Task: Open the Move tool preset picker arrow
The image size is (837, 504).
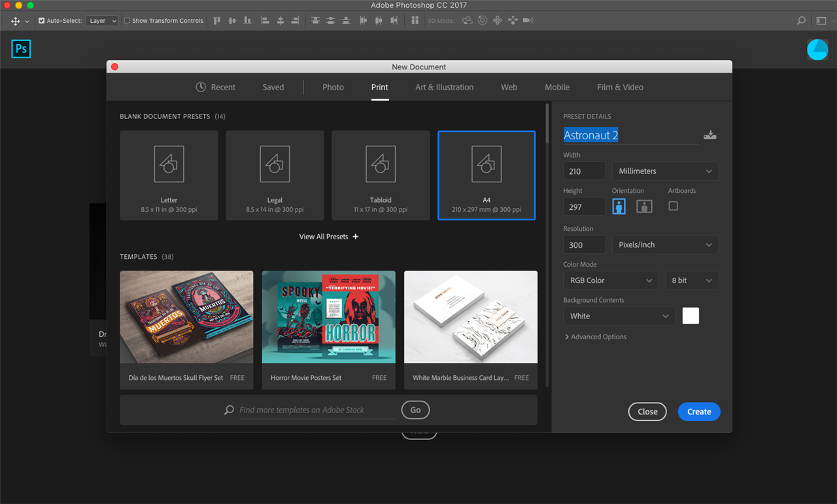Action: (27, 22)
